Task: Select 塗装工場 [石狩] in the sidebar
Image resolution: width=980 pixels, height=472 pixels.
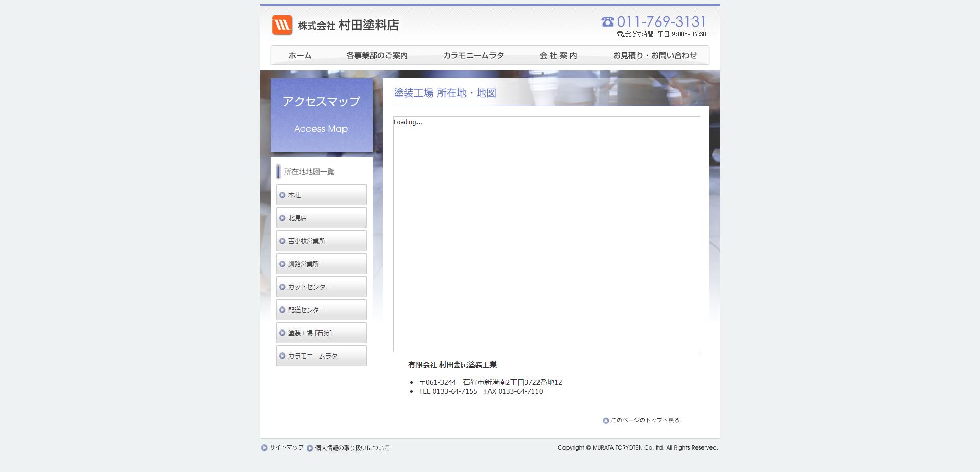Action: [x=321, y=333]
